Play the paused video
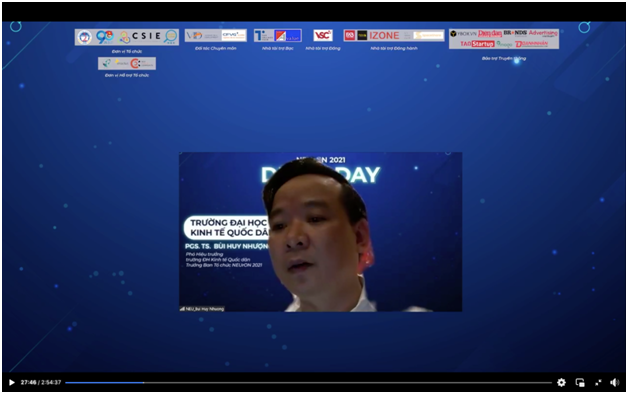Viewport: 628px width, 394px height. (12, 382)
